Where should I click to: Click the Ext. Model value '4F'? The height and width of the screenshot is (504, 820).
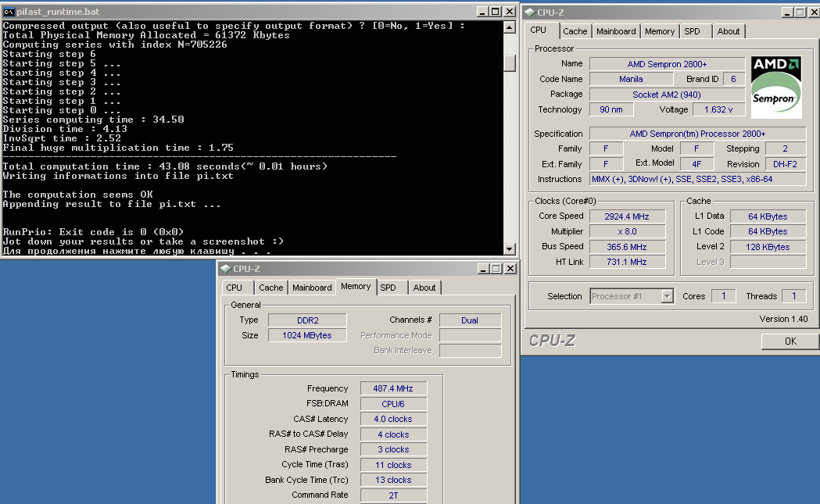pos(696,164)
